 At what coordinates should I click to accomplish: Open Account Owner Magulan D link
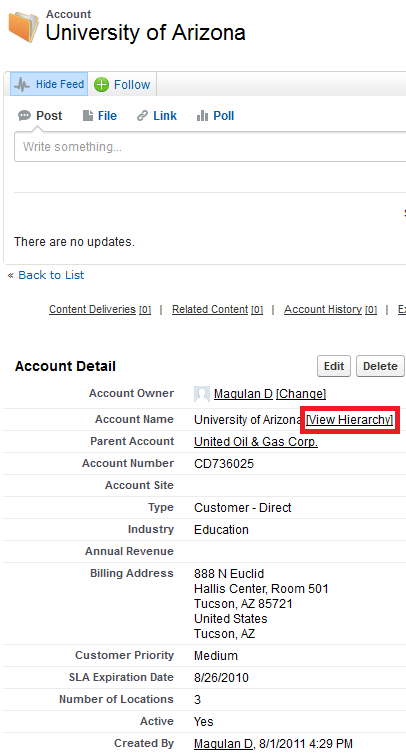point(243,394)
